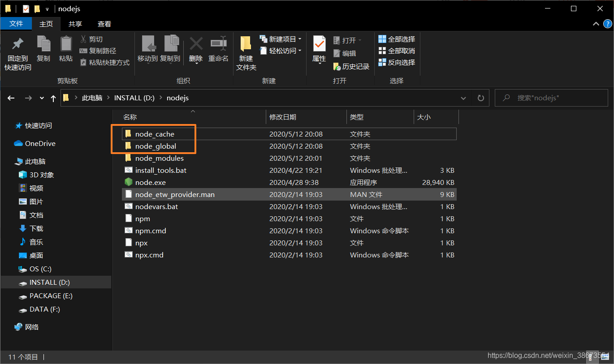This screenshot has width=614, height=364.
Task: Open Copy to (复制到) menu
Action: (x=170, y=49)
